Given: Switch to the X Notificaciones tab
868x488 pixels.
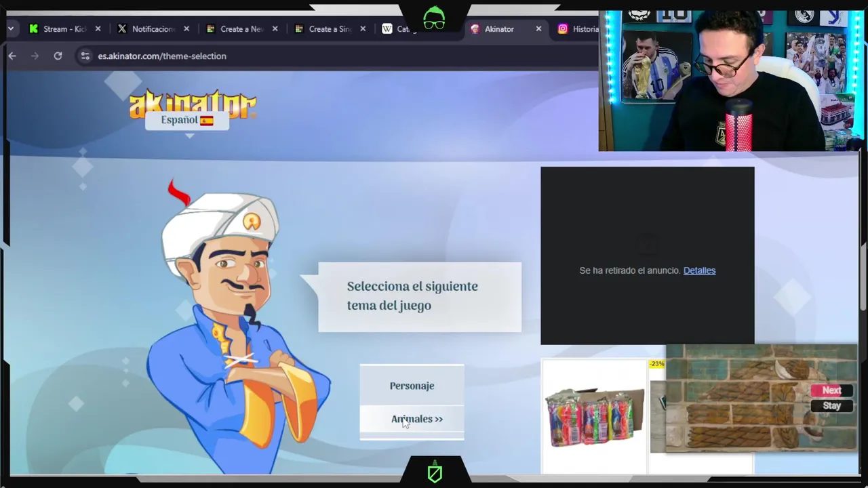Looking at the screenshot, I should tap(153, 28).
